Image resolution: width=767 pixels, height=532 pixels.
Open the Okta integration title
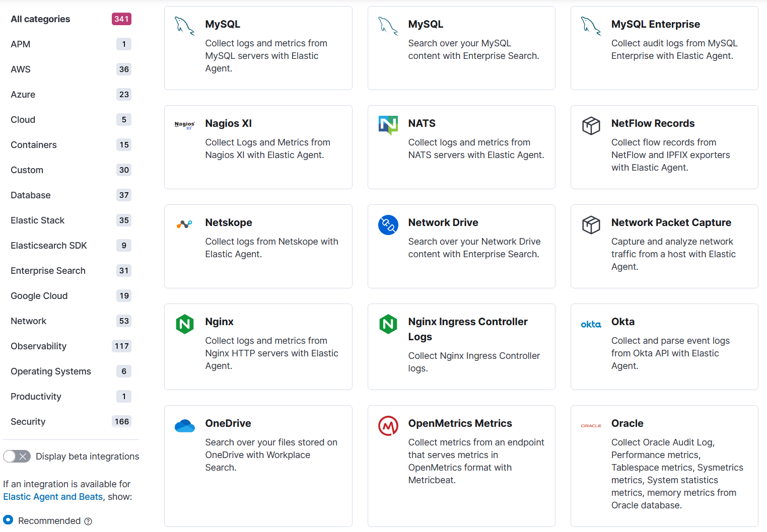pos(623,322)
